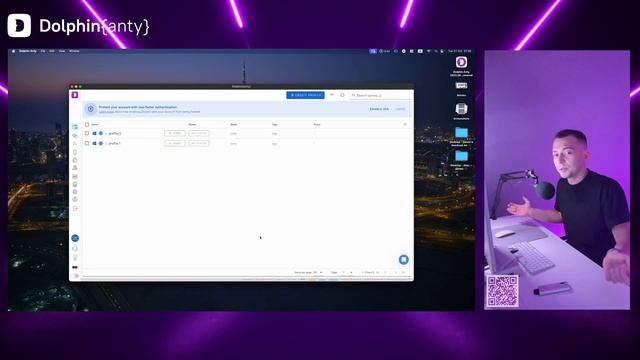Screen dimensions: 640x360
Task: Click the notes cell of profile 2
Action: 233,133
